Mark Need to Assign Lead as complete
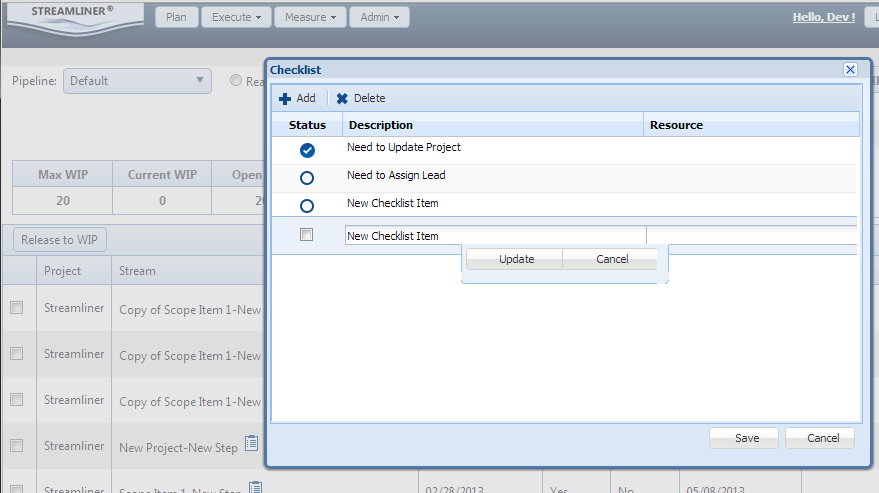This screenshot has width=879, height=493. 307,178
